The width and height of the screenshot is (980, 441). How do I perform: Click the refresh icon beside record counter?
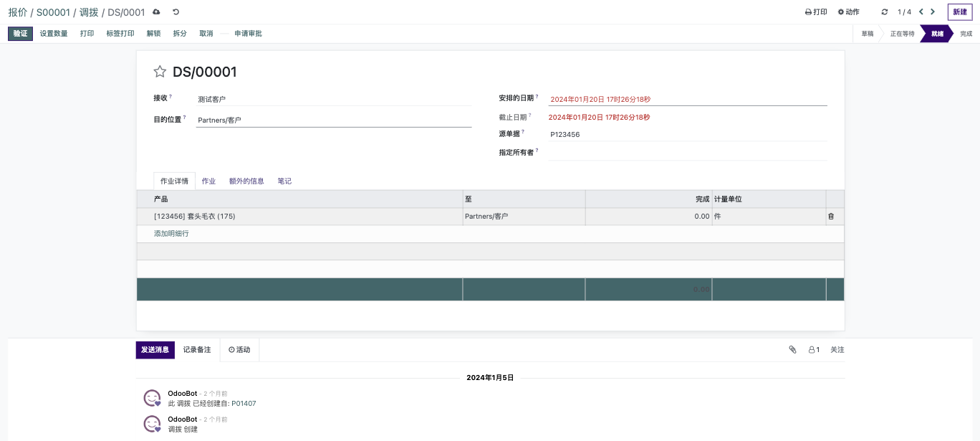[885, 12]
